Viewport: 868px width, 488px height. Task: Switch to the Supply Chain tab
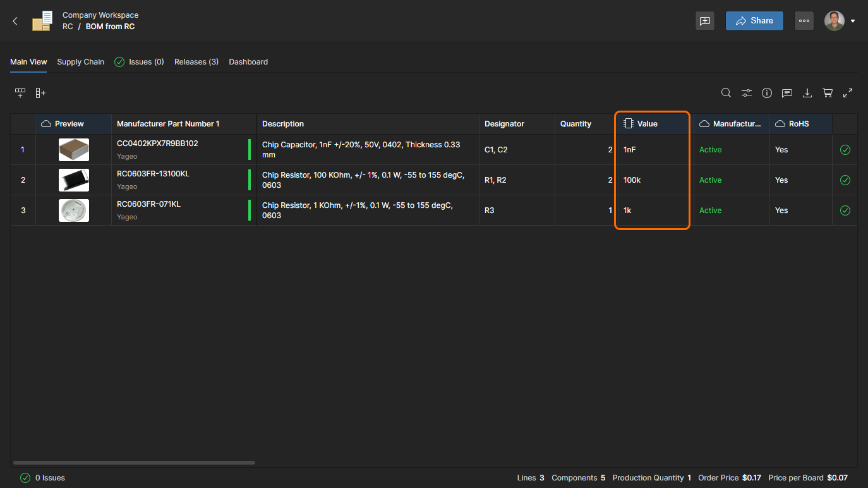pos(80,62)
